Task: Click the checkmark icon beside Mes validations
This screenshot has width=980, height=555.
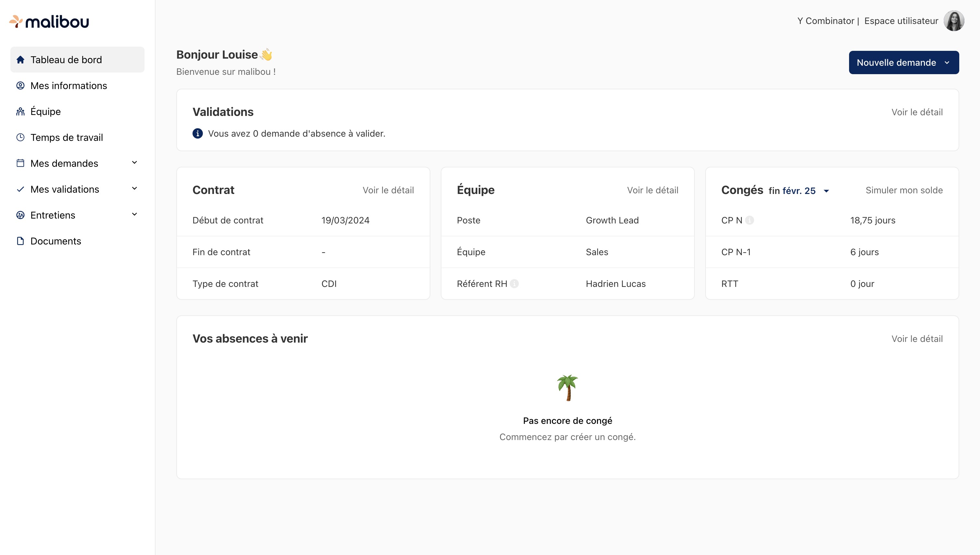Action: pyautogui.click(x=21, y=189)
